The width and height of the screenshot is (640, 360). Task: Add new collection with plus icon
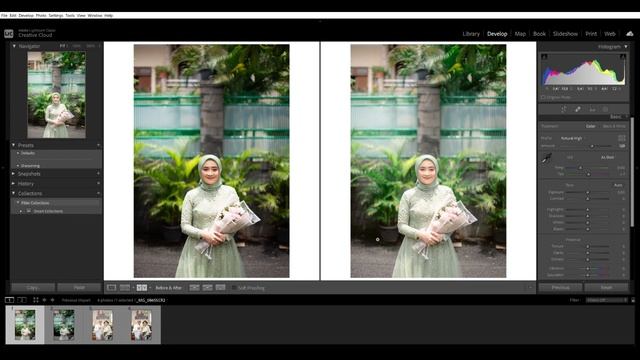[x=98, y=193]
